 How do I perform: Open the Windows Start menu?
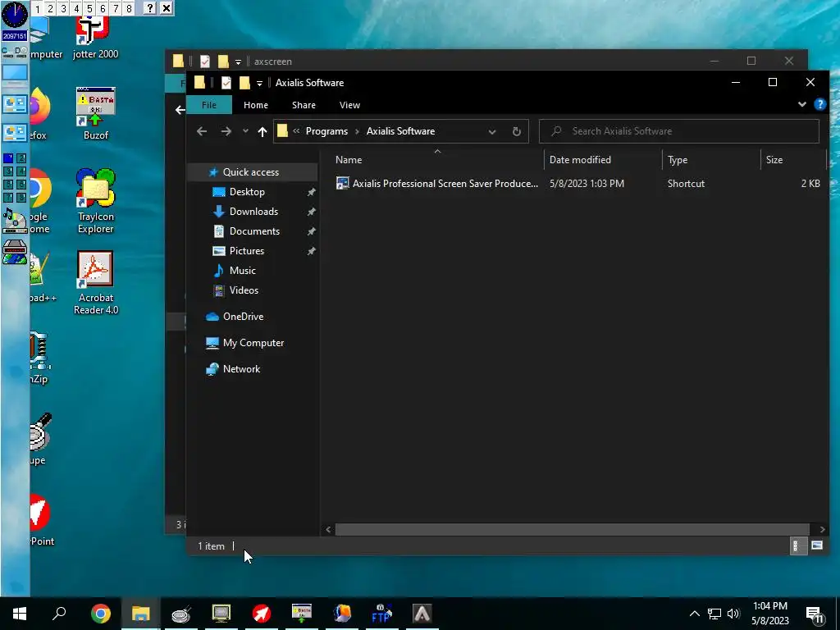(20, 614)
